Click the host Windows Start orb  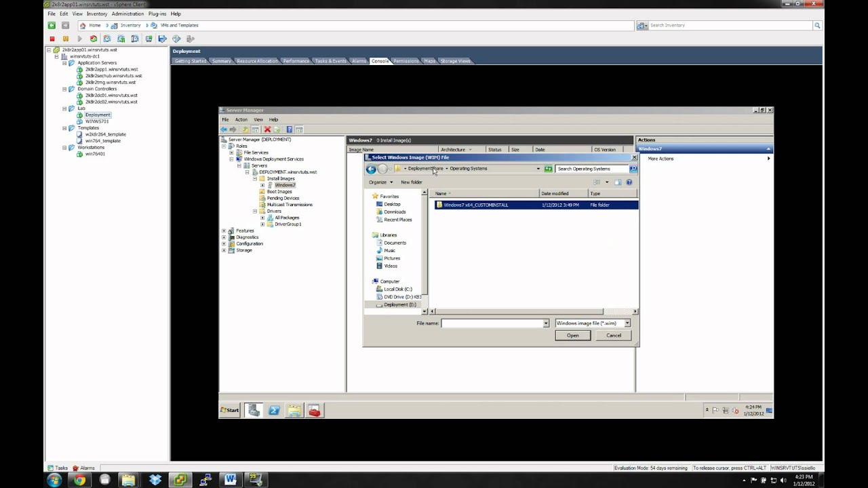(54, 480)
